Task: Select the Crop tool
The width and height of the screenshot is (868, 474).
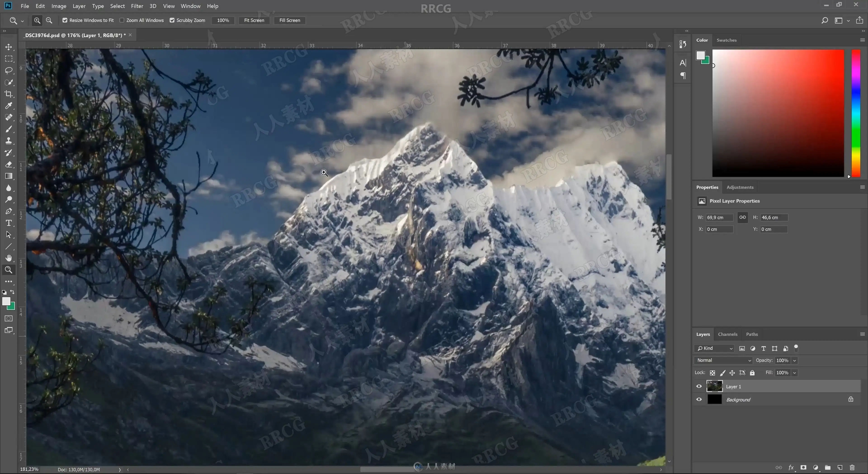Action: [x=8, y=94]
